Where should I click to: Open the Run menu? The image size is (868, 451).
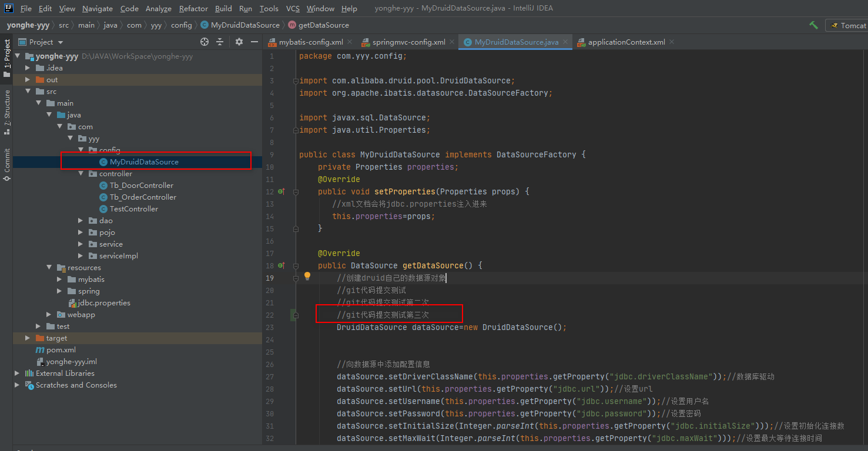click(246, 9)
